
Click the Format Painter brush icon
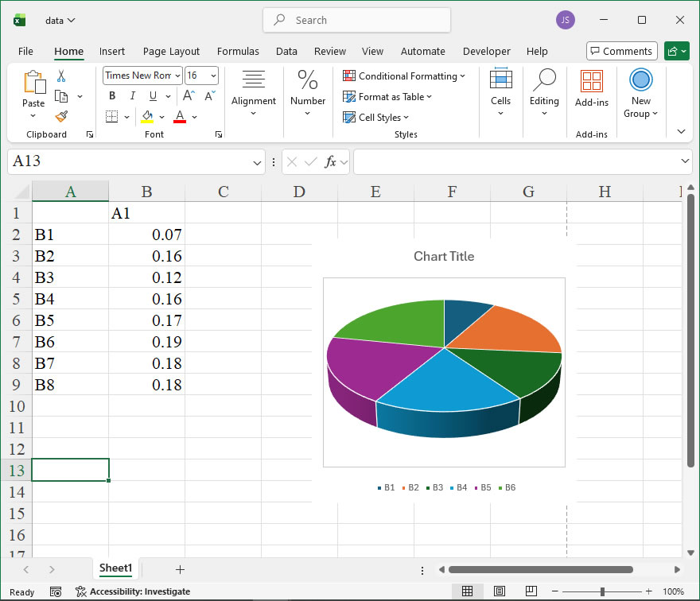click(61, 117)
